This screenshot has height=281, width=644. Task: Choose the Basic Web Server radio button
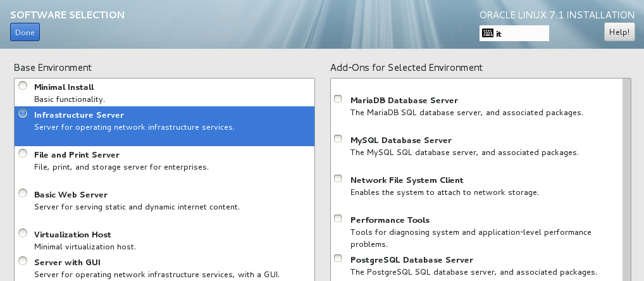(23, 193)
